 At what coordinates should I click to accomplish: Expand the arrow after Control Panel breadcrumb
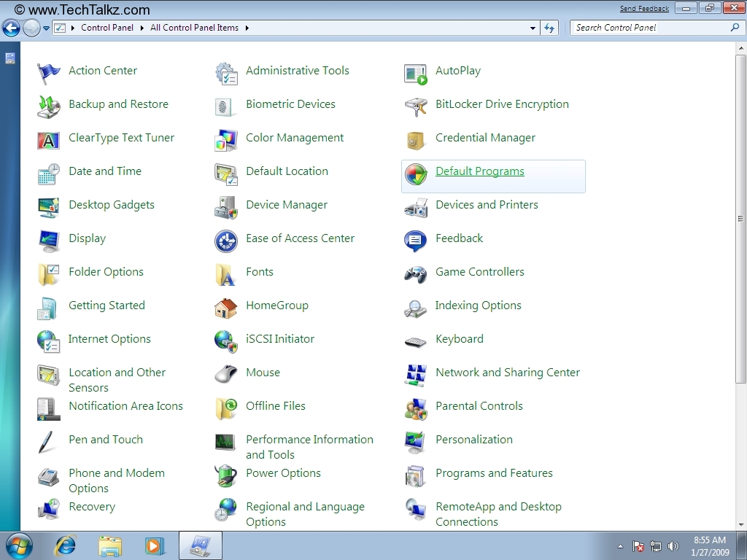click(x=142, y=28)
